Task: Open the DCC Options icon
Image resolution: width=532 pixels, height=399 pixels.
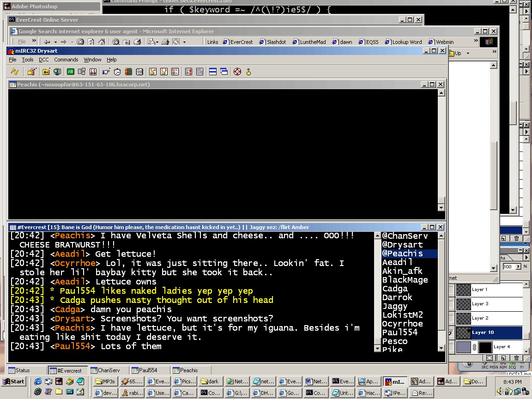Action: pos(175,72)
